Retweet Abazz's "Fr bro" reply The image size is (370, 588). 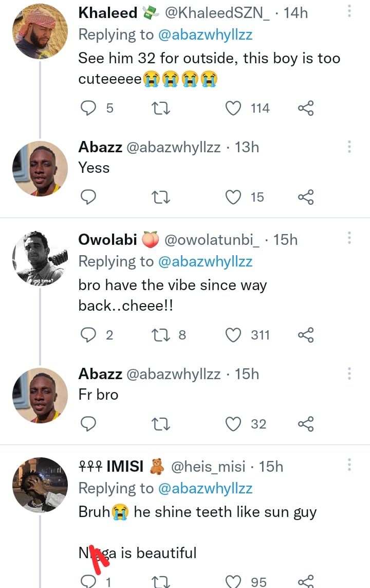(x=161, y=424)
